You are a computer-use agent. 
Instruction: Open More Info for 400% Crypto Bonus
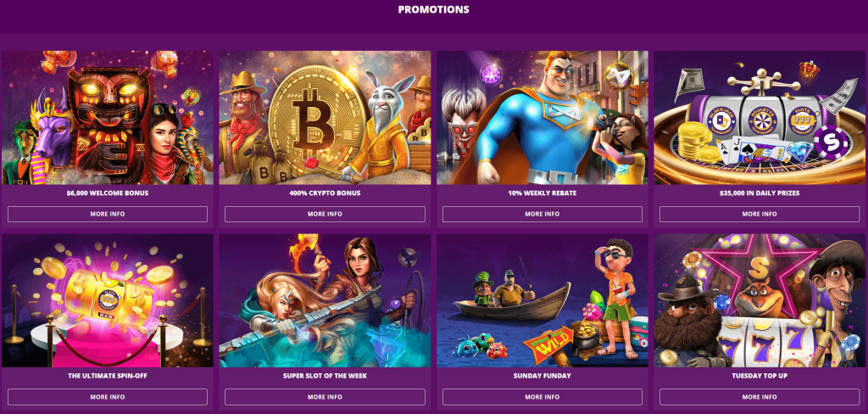click(325, 214)
